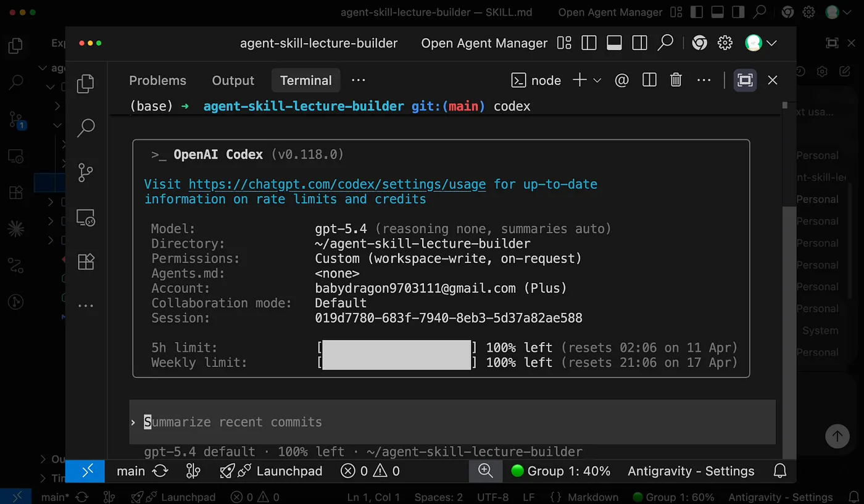Focus the Codex prompt input field
Viewport: 864px width, 504px height.
tap(452, 422)
